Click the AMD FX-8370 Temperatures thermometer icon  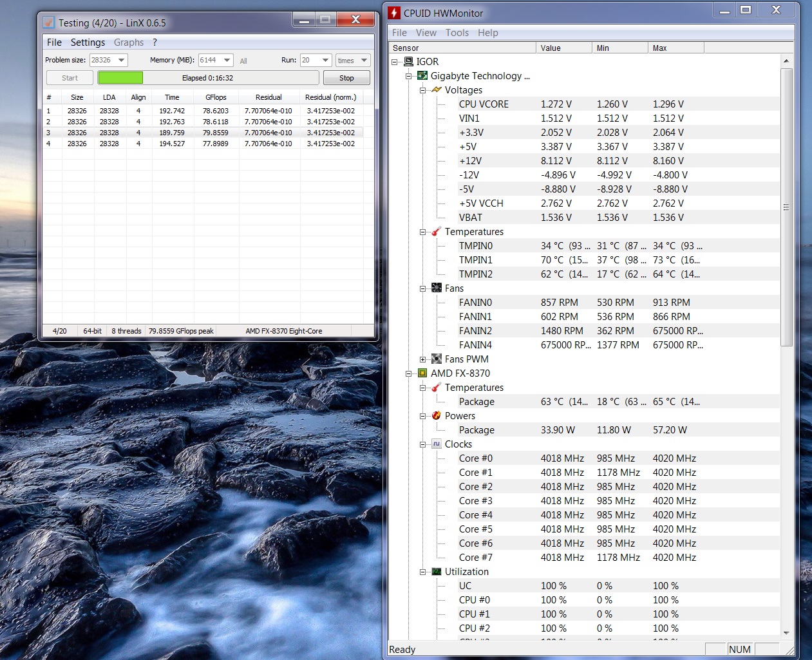[437, 388]
